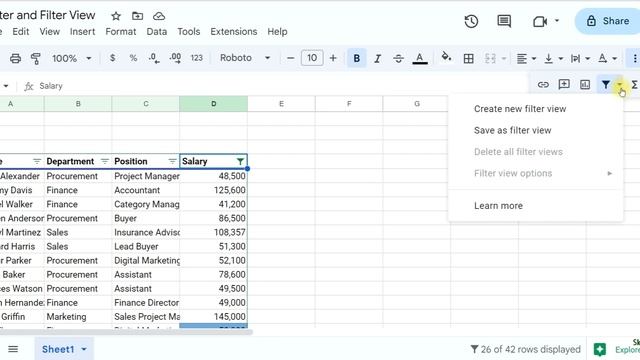
Task: Increase decimal places
Action: pos(175,58)
